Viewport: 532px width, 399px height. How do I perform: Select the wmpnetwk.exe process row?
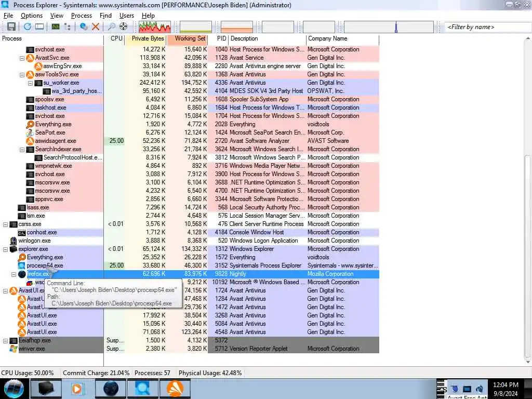pyautogui.click(x=189, y=166)
